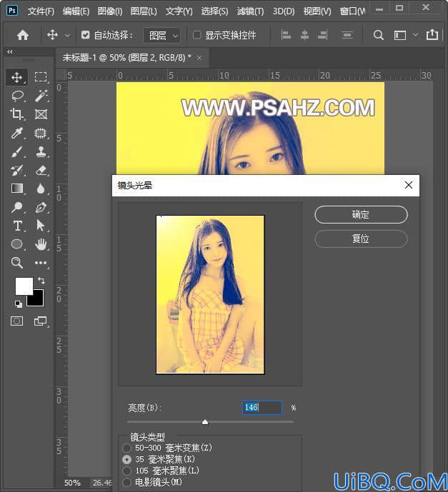
Task: Open the 图像(I) menu
Action: coord(110,11)
